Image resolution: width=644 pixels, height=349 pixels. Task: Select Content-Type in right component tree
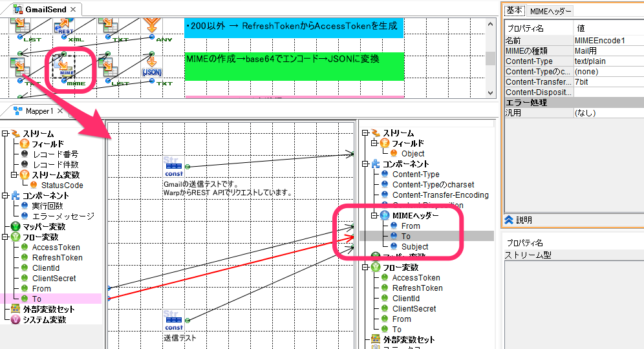[x=416, y=174]
